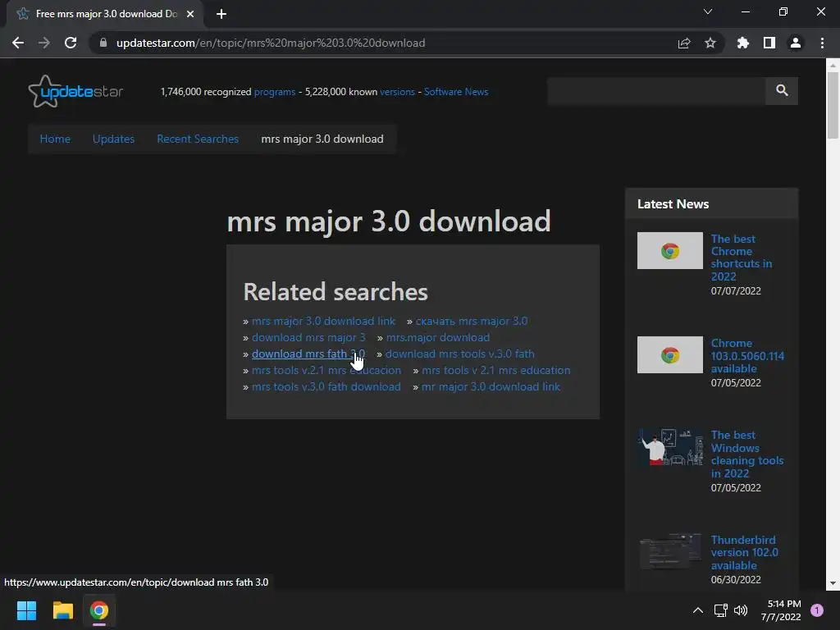Image resolution: width=840 pixels, height=630 pixels.
Task: Go to the Home navigation item
Action: (x=55, y=139)
